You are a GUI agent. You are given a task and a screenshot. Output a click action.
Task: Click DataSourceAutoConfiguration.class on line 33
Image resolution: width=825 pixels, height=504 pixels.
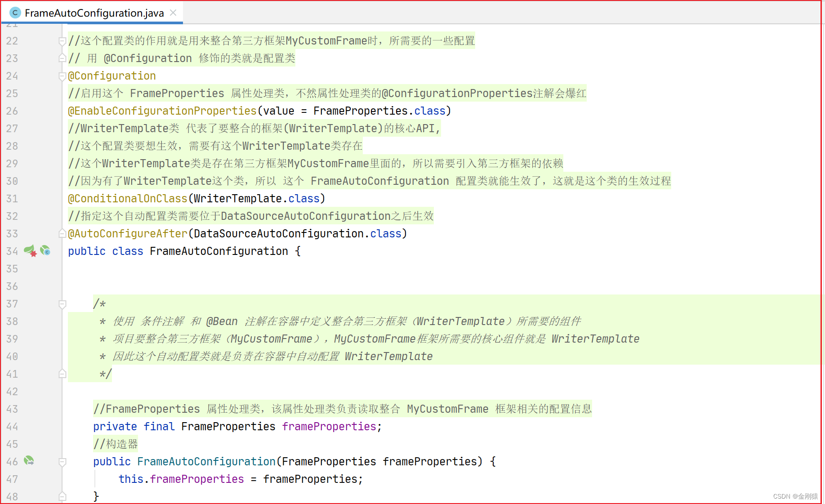coord(298,234)
